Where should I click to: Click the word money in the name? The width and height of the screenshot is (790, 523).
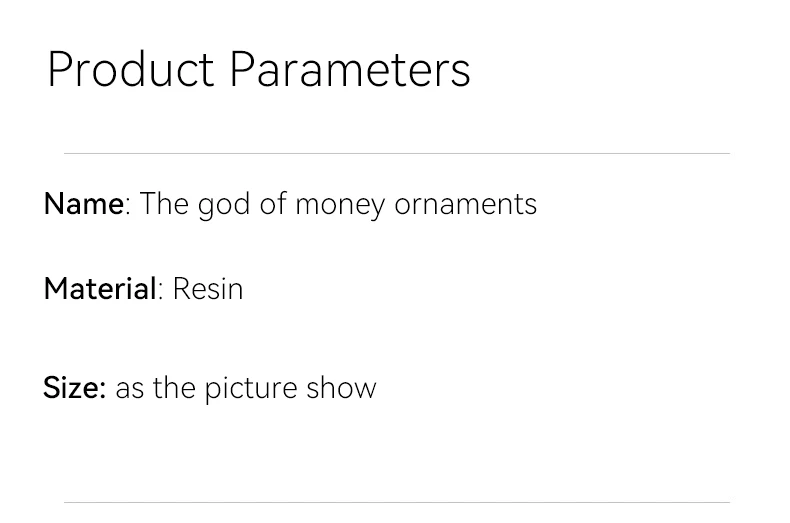[x=340, y=206]
